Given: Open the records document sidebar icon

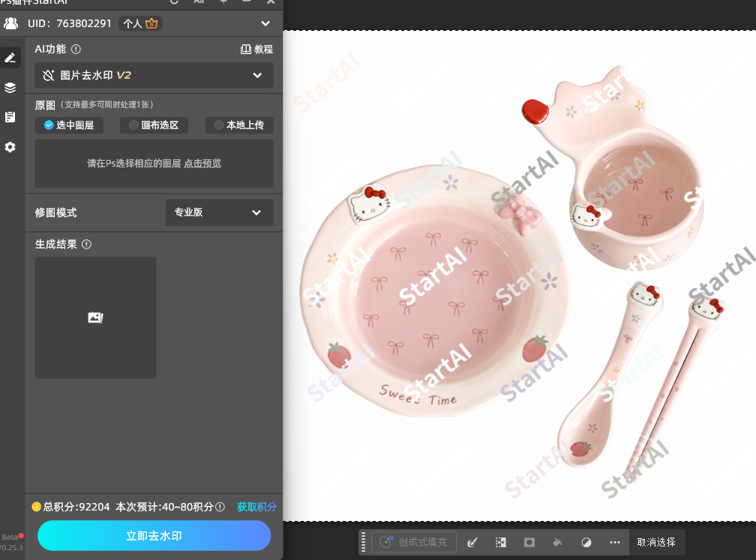Looking at the screenshot, I should pyautogui.click(x=10, y=117).
